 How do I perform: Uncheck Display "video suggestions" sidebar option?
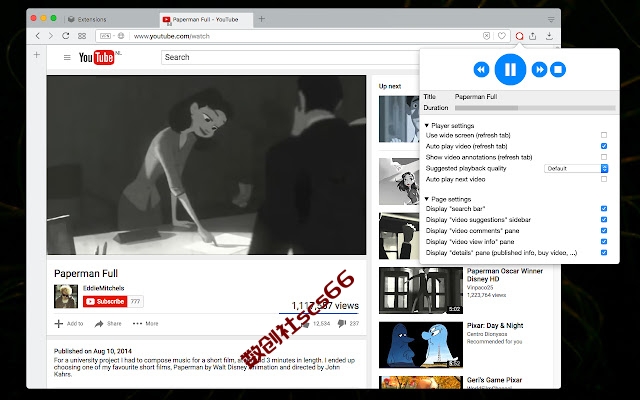coord(604,220)
